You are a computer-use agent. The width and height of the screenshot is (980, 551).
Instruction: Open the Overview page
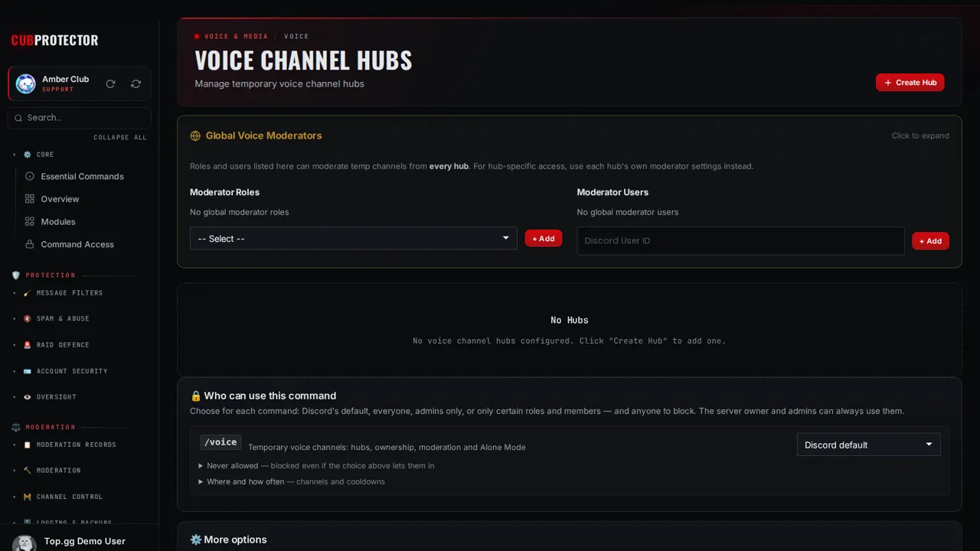pos(60,199)
